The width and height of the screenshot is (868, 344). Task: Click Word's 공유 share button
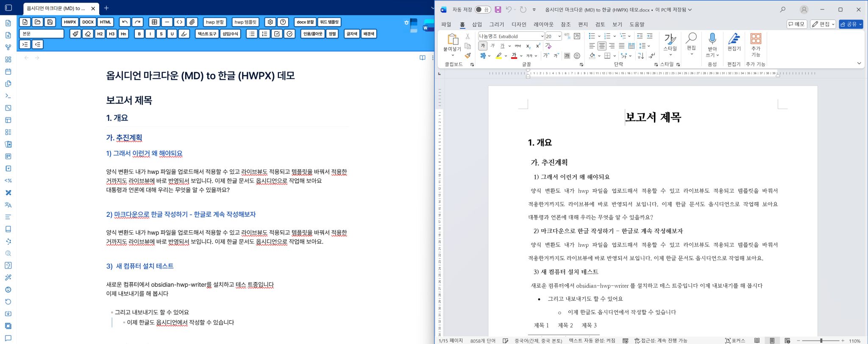[x=851, y=24]
